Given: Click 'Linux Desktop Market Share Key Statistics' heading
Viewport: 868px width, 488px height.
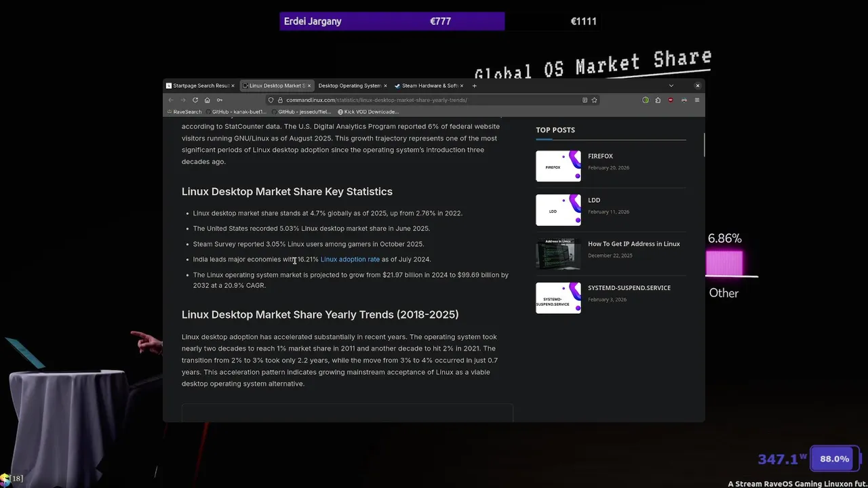Looking at the screenshot, I should pyautogui.click(x=287, y=192).
